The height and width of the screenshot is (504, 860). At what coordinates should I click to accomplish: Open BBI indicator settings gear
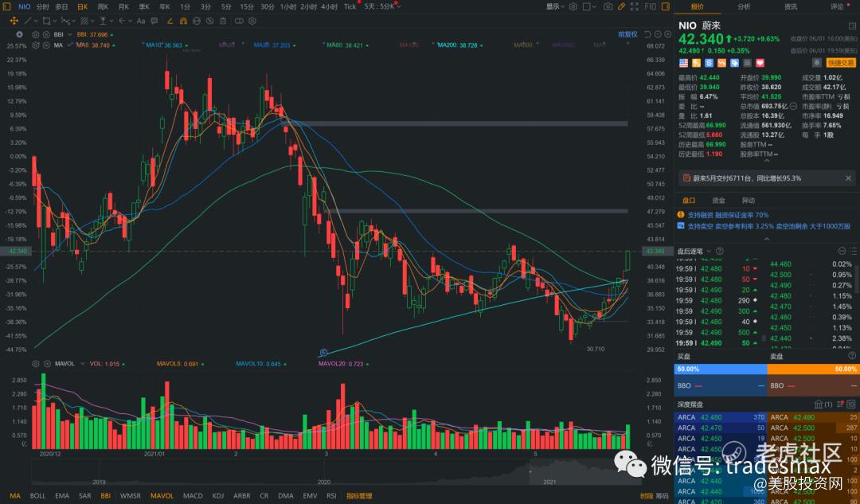(36, 34)
